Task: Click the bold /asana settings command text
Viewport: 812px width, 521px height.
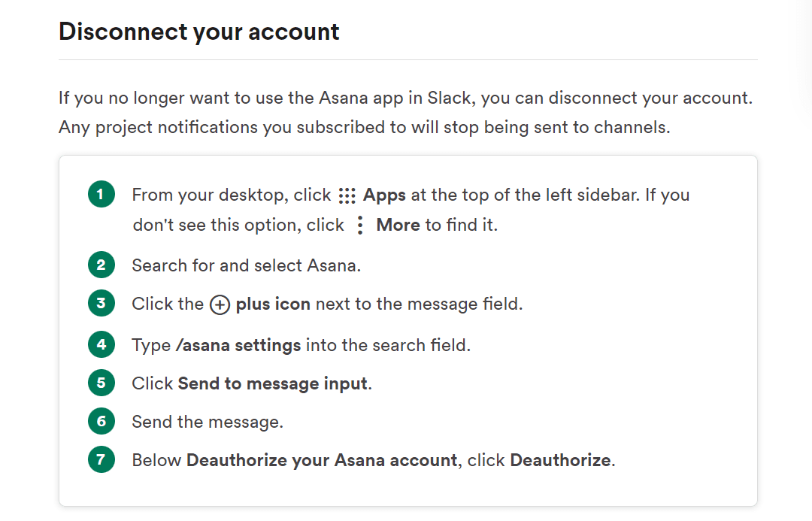Action: (238, 345)
